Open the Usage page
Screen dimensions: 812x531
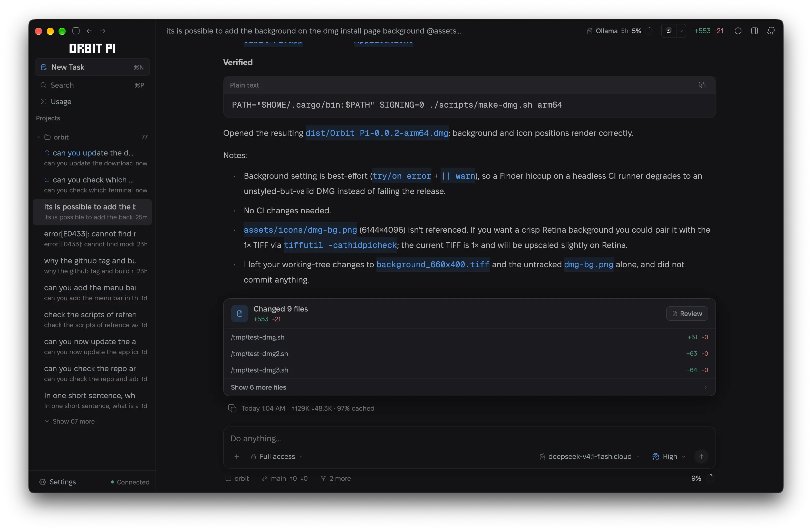tap(92, 102)
